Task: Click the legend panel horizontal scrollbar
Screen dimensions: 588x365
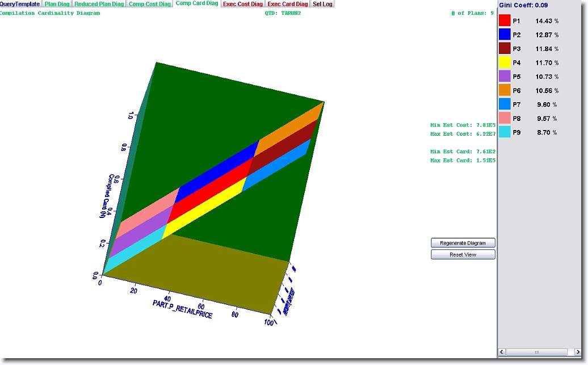Action: click(x=538, y=353)
